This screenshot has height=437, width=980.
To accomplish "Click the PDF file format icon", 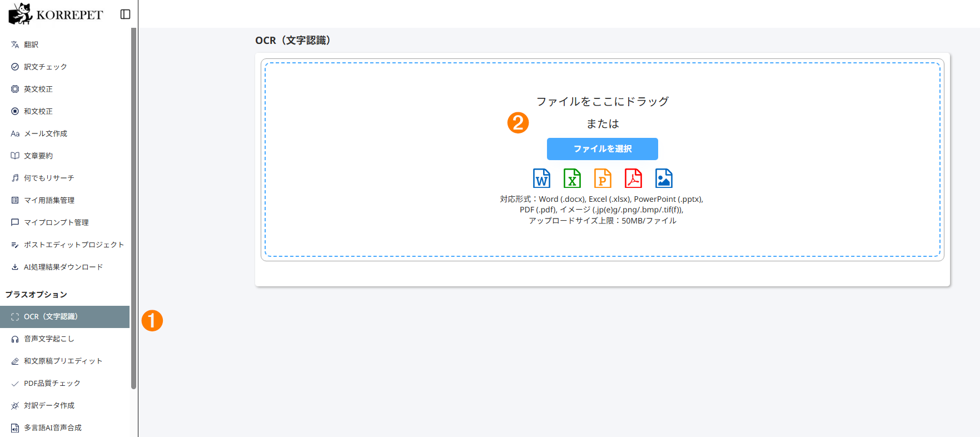I will point(633,178).
